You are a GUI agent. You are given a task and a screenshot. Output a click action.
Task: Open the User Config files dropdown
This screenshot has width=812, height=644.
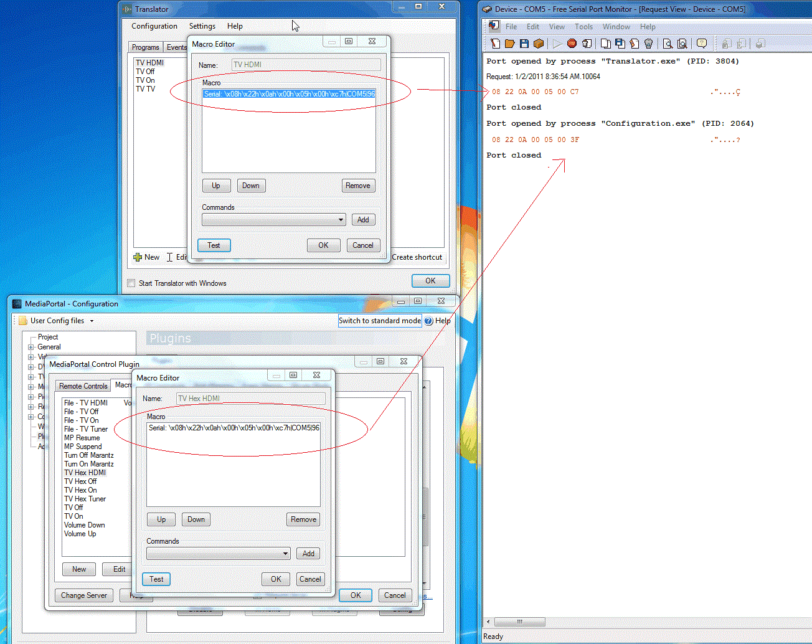[x=92, y=321]
